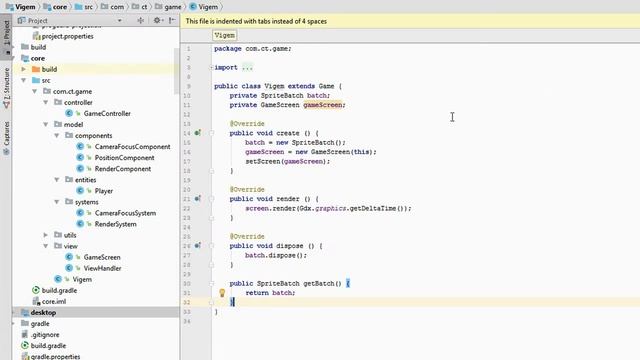The image size is (640, 360).
Task: Select src breadcrumb in navigation bar
Action: tap(84, 7)
